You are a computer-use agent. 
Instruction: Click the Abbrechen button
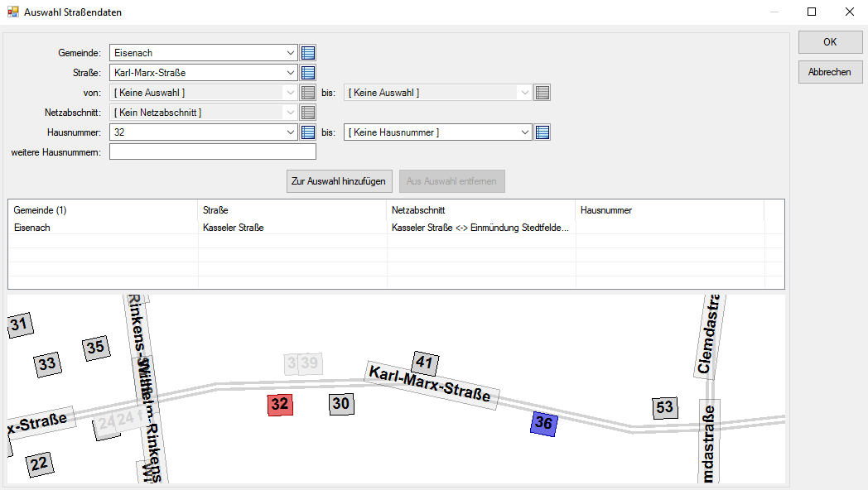(x=830, y=72)
